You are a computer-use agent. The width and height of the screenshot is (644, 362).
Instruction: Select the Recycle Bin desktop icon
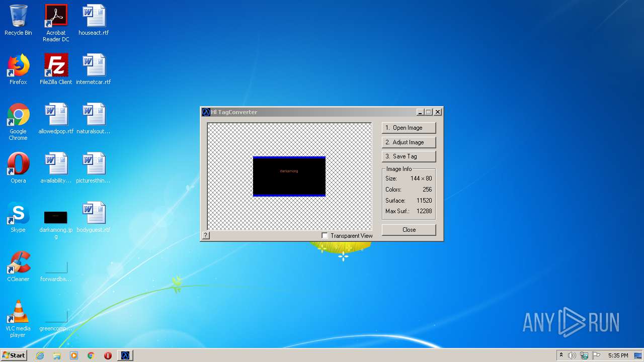point(18,21)
